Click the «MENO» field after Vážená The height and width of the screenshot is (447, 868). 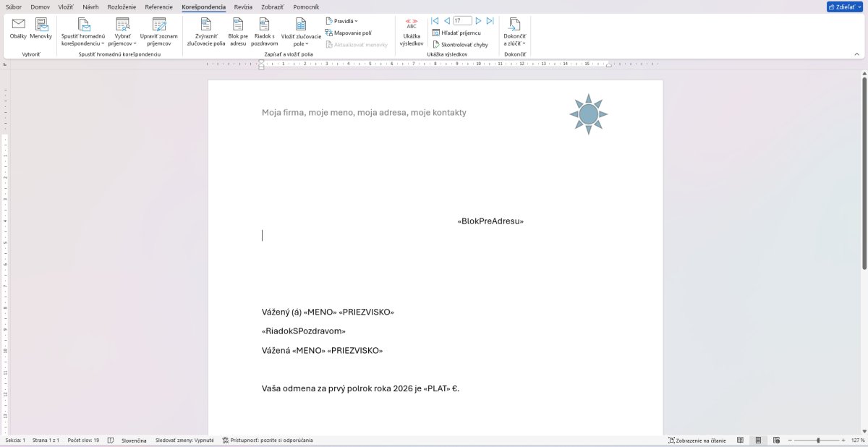(307, 350)
